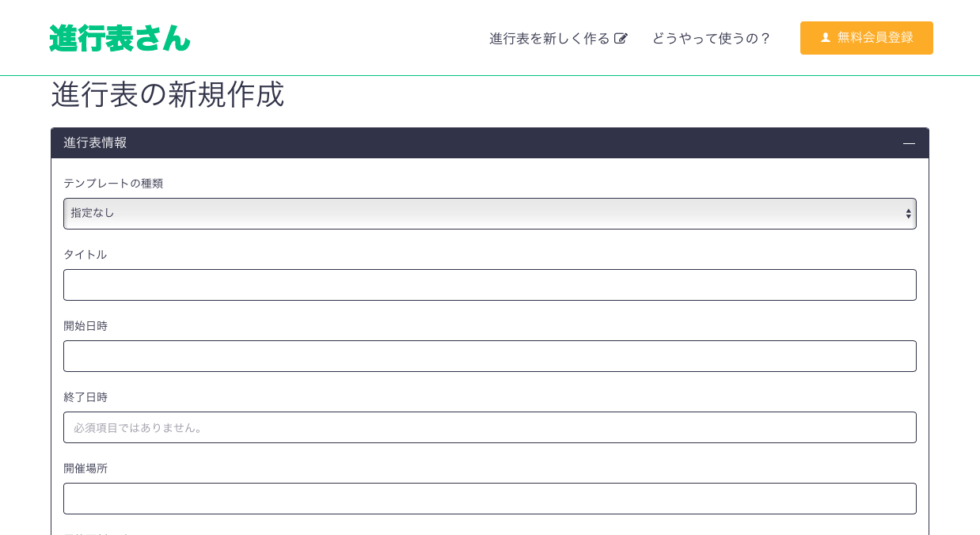Click the タイトル field label
The height and width of the screenshot is (535, 980).
85,255
